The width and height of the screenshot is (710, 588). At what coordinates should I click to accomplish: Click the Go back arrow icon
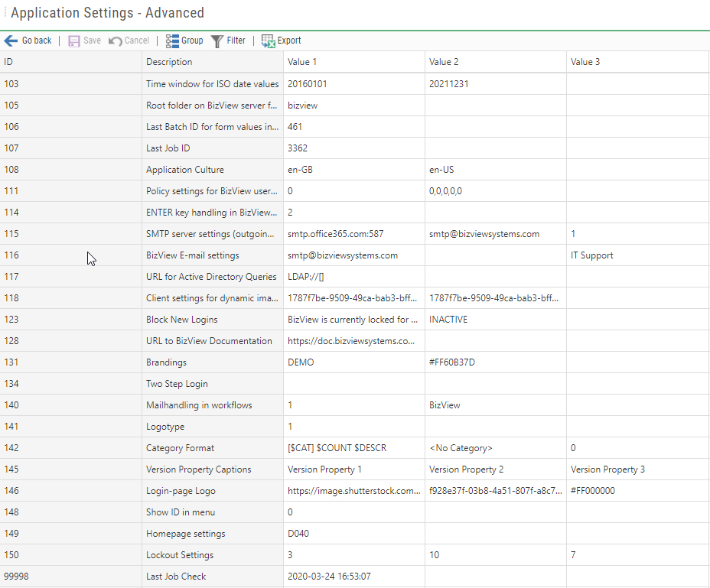[10, 41]
